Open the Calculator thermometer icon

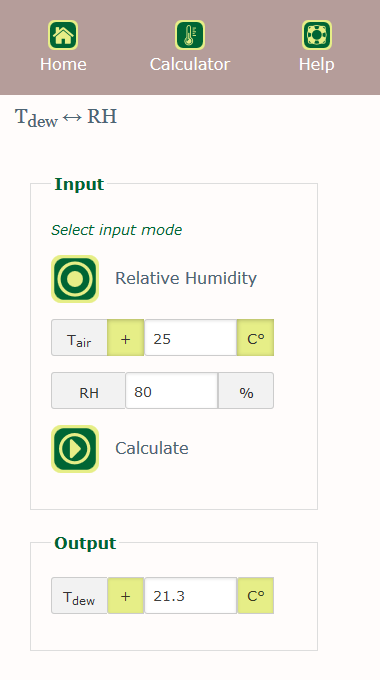(190, 35)
